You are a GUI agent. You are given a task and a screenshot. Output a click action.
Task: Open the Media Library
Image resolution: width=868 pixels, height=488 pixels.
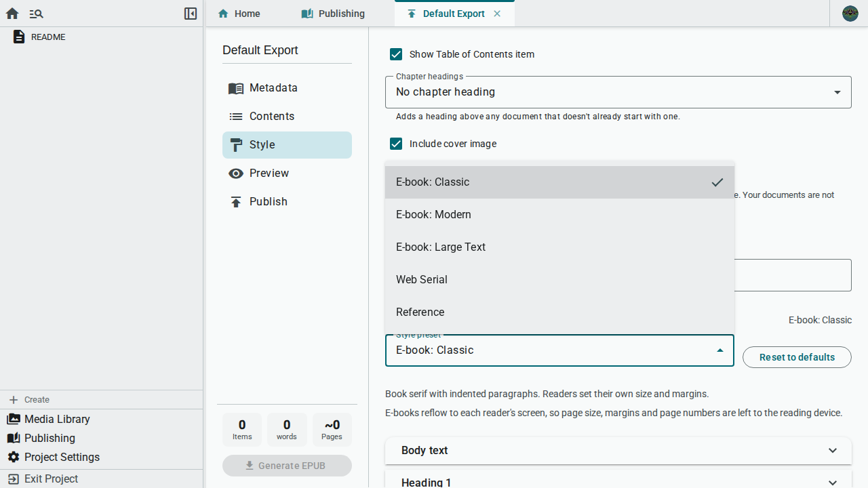(x=102, y=420)
